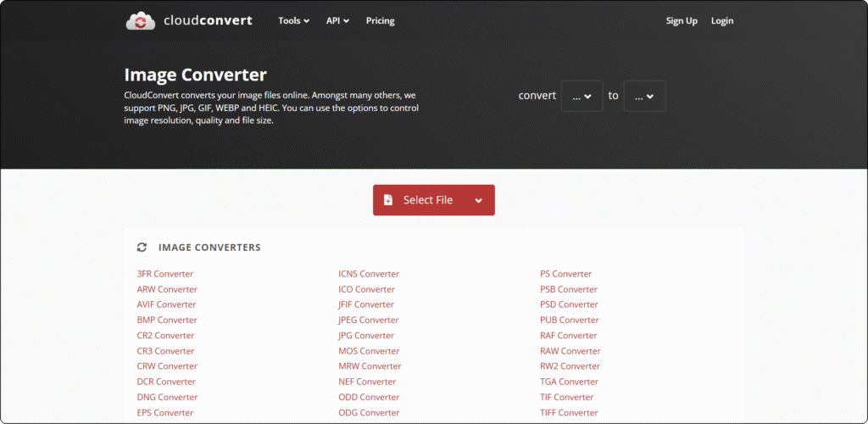The width and height of the screenshot is (868, 424).
Task: Open the EPS Converter link
Action: coord(165,412)
